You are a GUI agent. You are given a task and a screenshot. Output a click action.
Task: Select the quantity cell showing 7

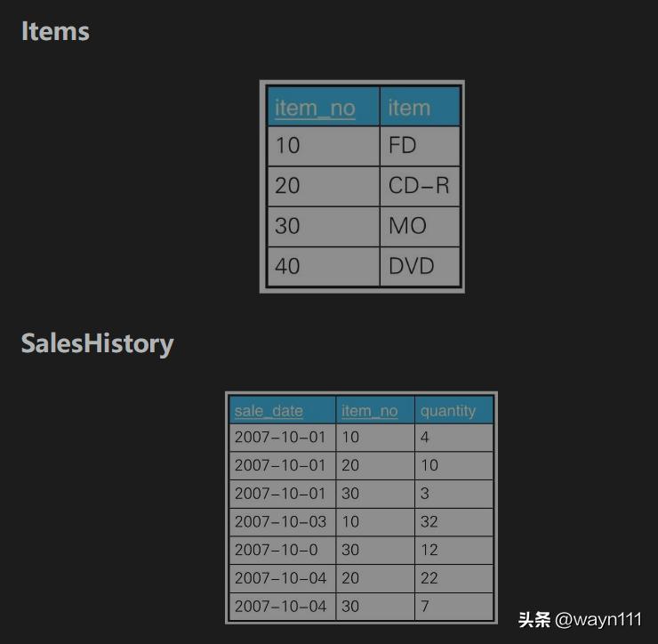coord(425,607)
